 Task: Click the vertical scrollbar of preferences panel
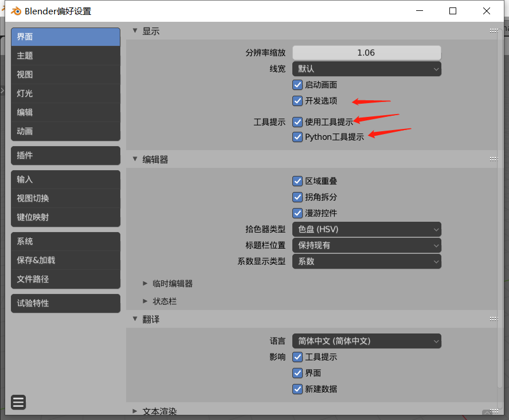(500, 208)
